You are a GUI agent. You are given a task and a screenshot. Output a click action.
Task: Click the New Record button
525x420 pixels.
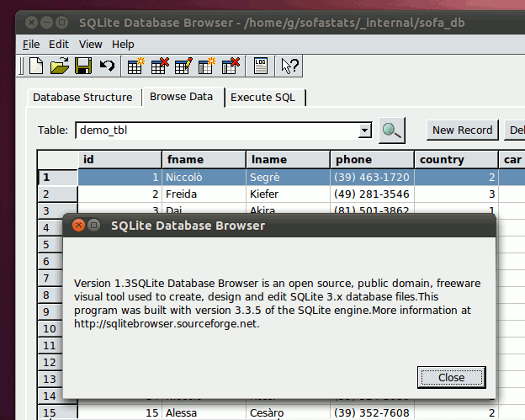click(463, 130)
